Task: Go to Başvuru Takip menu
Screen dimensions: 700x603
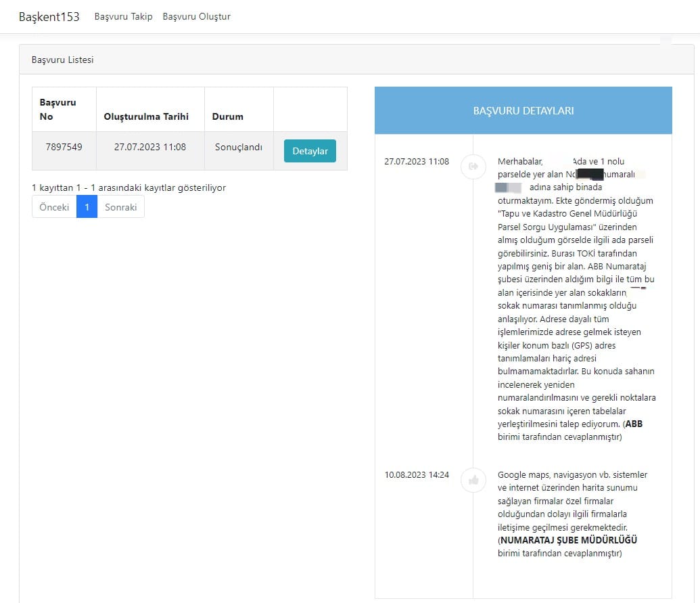Action: pos(123,16)
